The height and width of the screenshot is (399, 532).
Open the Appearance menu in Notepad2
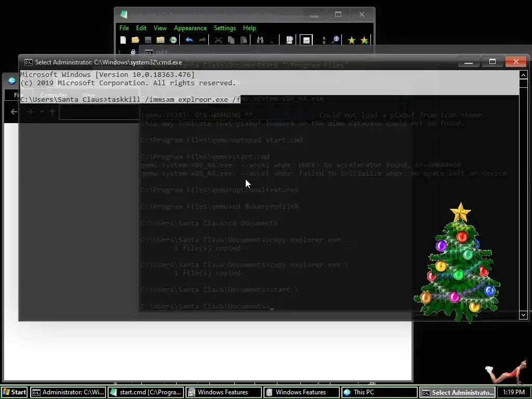pos(190,28)
